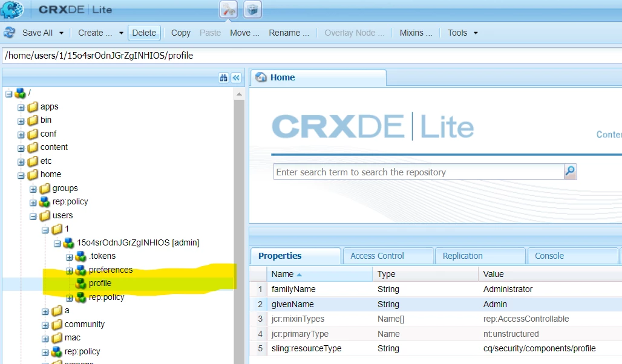Collapse the admin user node
This screenshot has height=364, width=622.
(x=57, y=244)
